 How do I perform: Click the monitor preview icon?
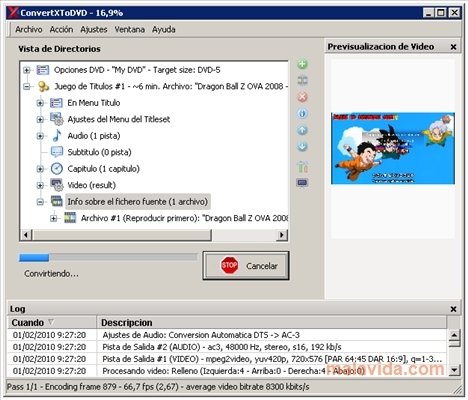coord(302,183)
